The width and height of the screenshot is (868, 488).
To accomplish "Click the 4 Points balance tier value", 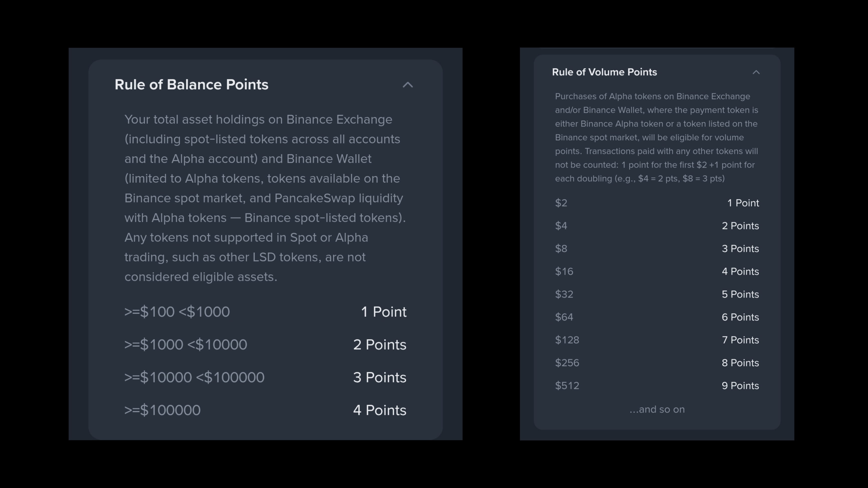I will click(x=379, y=410).
